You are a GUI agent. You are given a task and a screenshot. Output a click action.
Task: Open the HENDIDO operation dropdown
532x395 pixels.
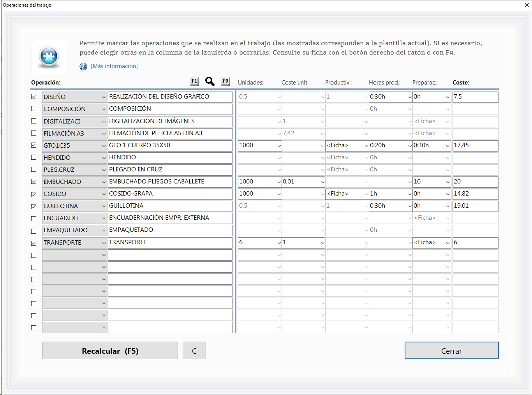click(x=104, y=158)
